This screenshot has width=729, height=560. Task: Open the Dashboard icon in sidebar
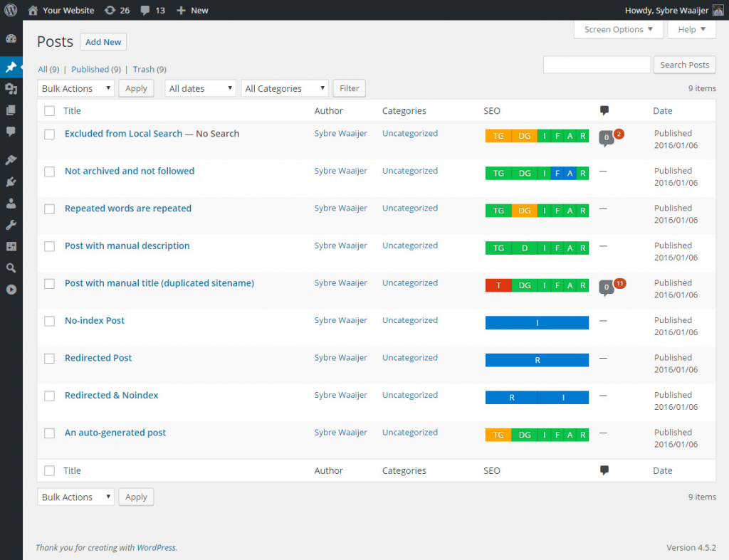click(x=11, y=38)
